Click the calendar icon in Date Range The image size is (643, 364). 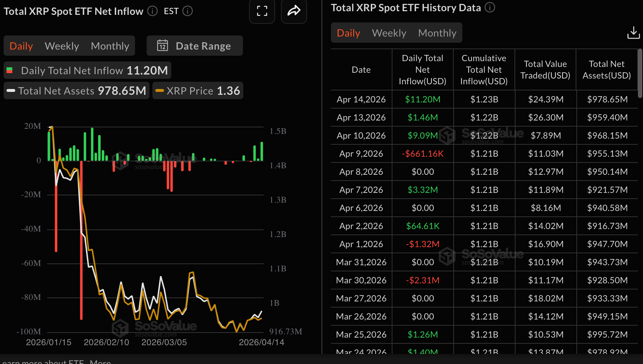pos(163,46)
